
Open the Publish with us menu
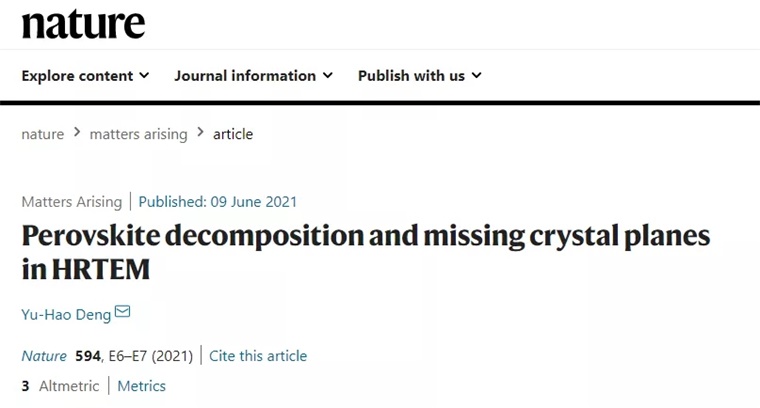pyautogui.click(x=411, y=76)
